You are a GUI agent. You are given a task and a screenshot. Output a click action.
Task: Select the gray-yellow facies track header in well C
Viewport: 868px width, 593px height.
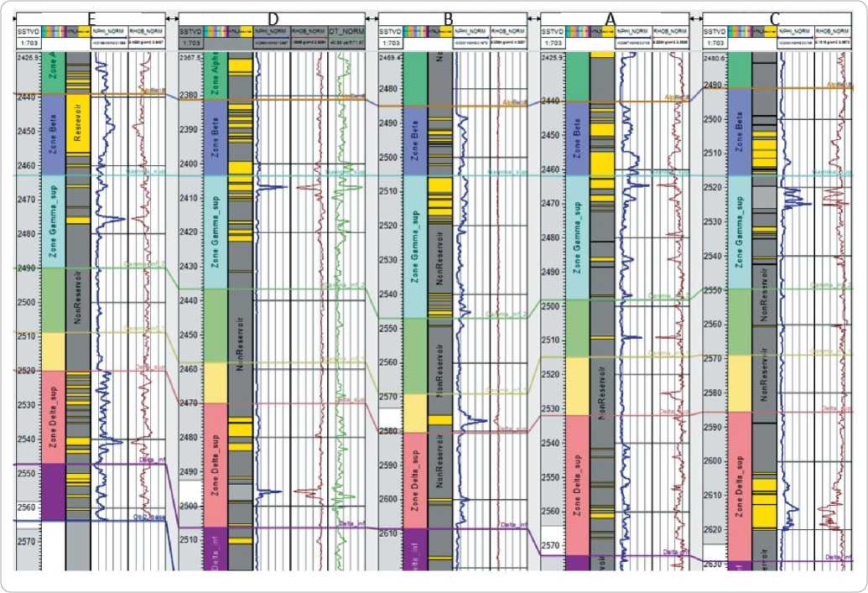765,32
